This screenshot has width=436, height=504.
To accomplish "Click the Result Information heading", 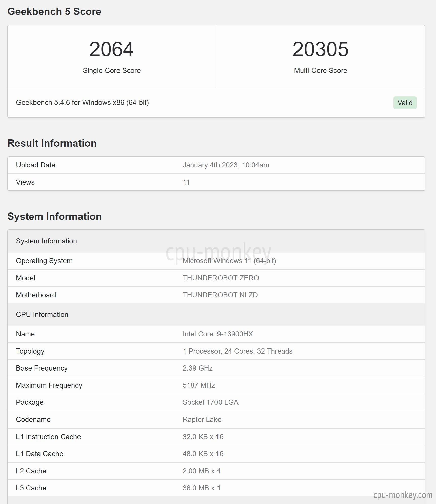I will (52, 143).
